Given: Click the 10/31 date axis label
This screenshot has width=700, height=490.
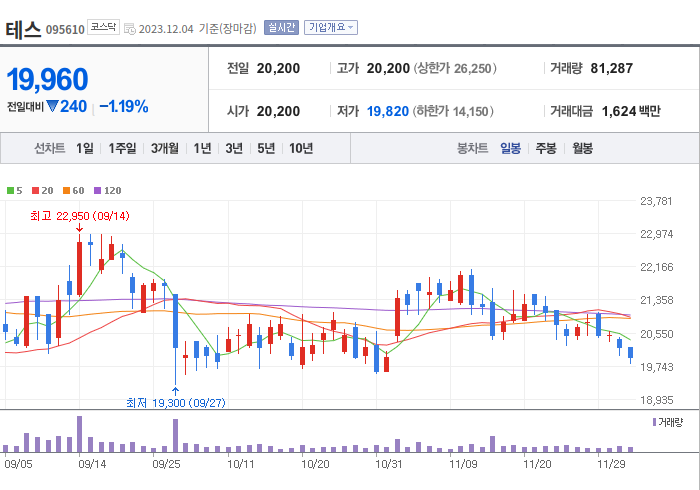Looking at the screenshot, I should pos(389,464).
